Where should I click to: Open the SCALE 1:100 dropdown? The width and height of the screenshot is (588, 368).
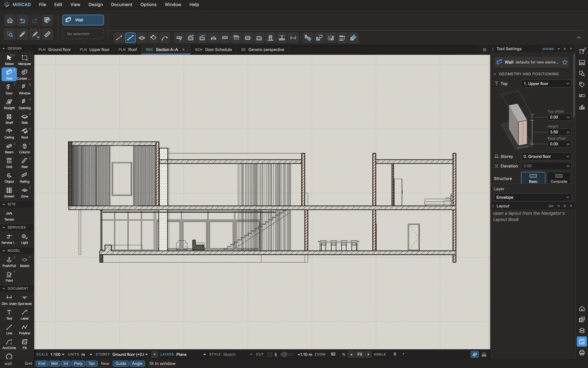57,354
